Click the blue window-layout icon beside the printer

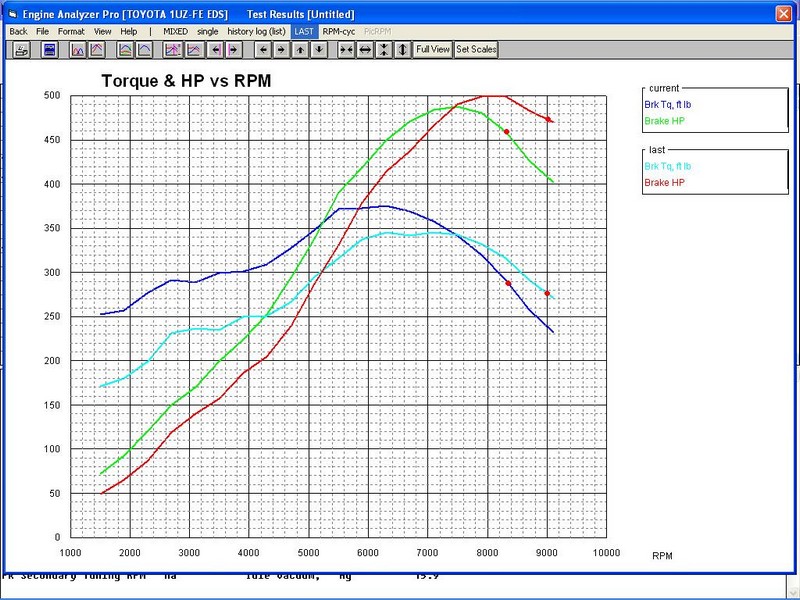(49, 49)
